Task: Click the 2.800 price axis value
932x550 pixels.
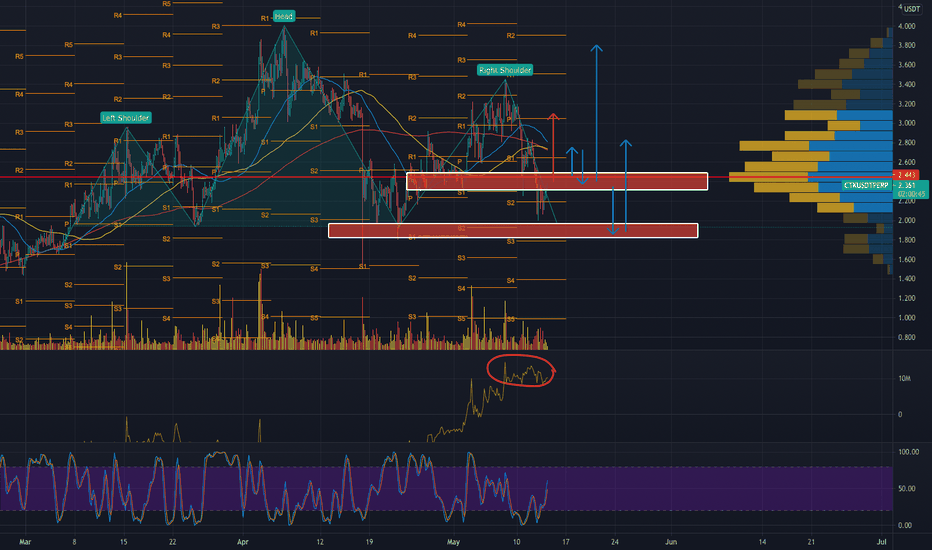Action: (x=906, y=143)
